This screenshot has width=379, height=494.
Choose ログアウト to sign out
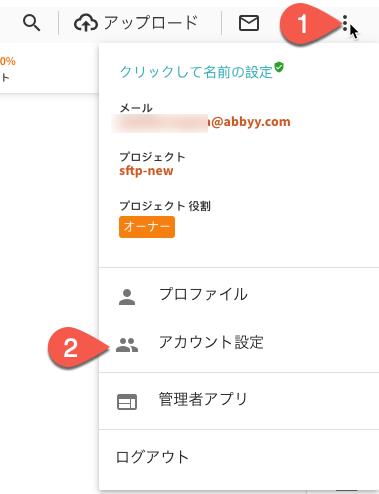point(152,457)
